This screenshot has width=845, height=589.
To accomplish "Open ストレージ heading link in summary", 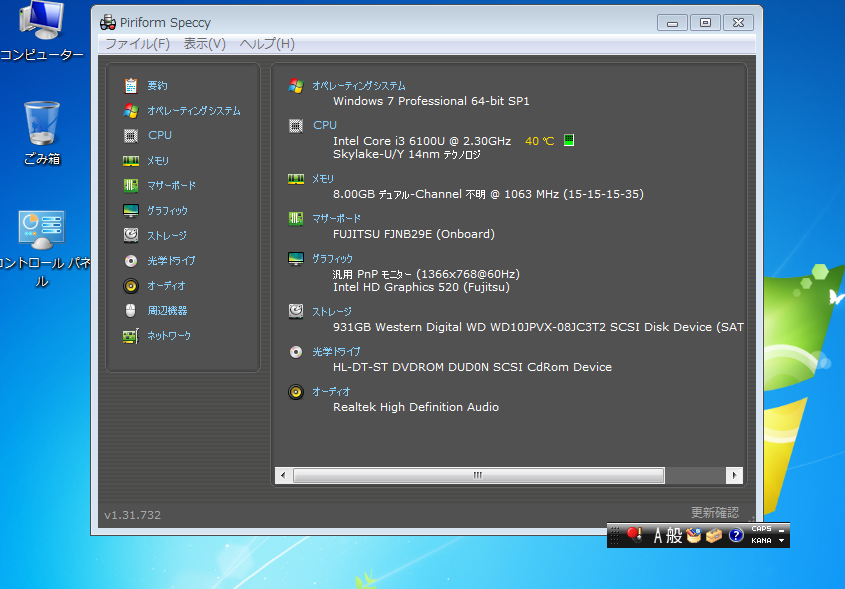I will [332, 311].
